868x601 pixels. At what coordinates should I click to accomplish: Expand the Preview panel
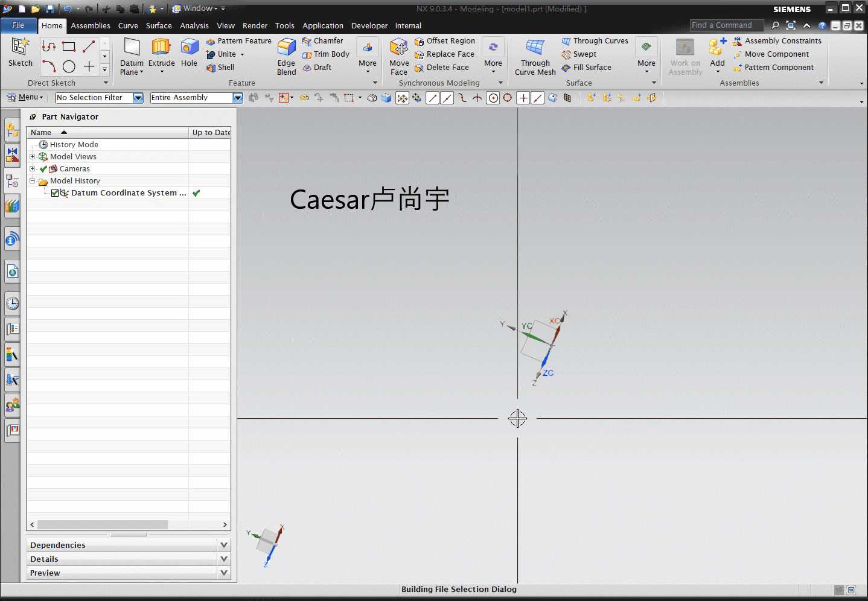click(224, 573)
